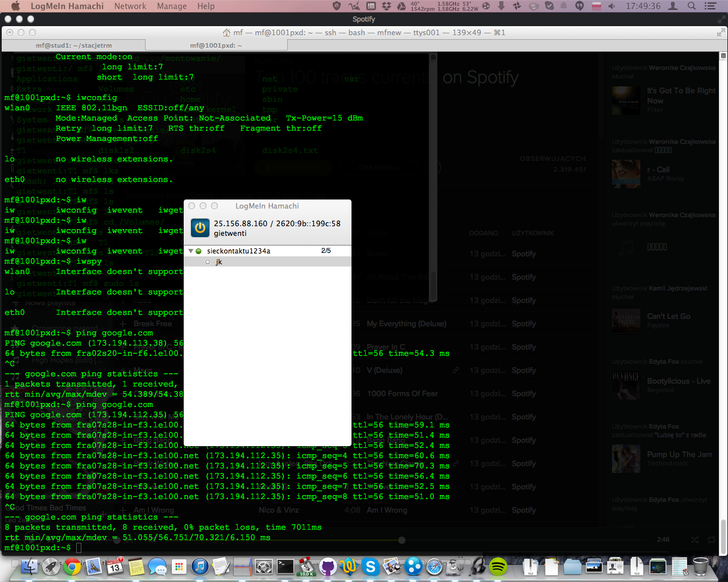
Task: Click the volume icon in menu bar
Action: click(x=612, y=6)
